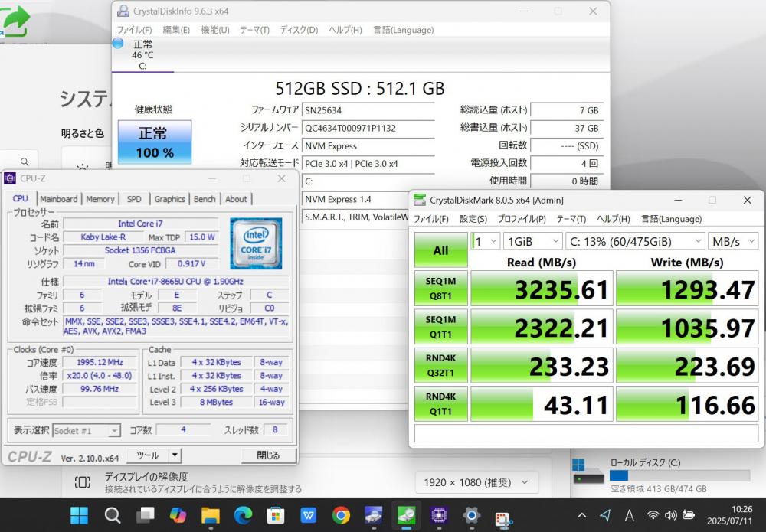Click CPU-Z 閉じる button
The image size is (766, 532).
tap(268, 455)
